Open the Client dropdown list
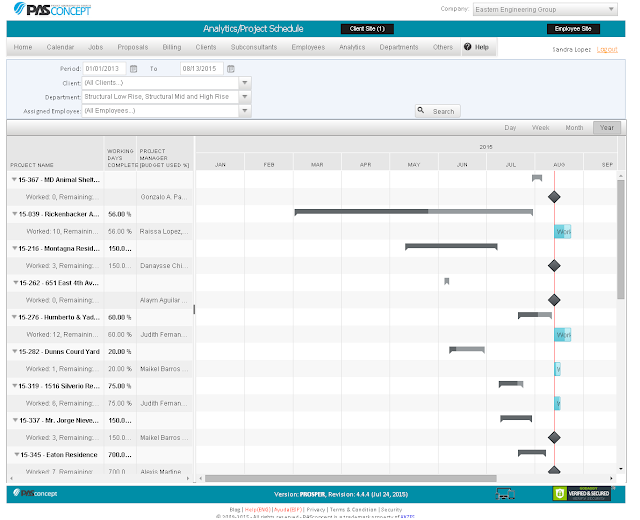 (244, 83)
